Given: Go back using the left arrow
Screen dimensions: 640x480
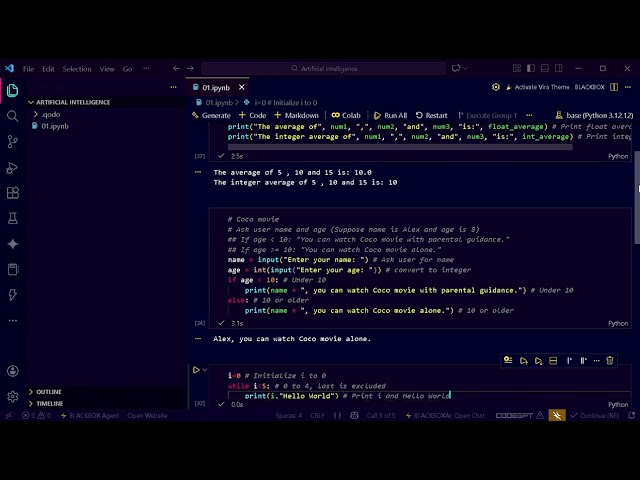Looking at the screenshot, I should [176, 68].
